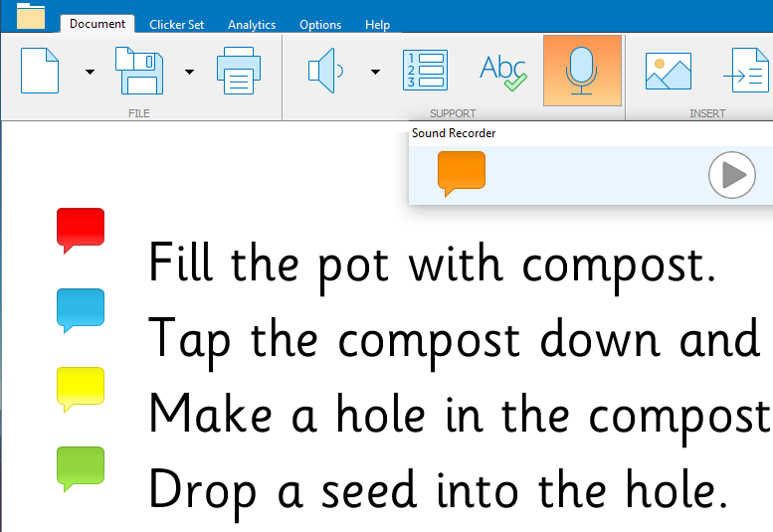Click the Insert picture icon

click(668, 71)
